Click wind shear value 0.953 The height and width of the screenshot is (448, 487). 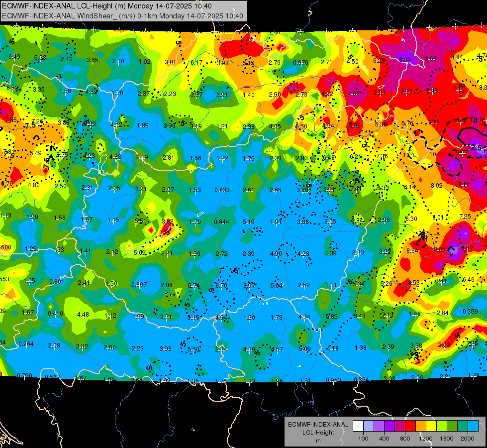(334, 380)
